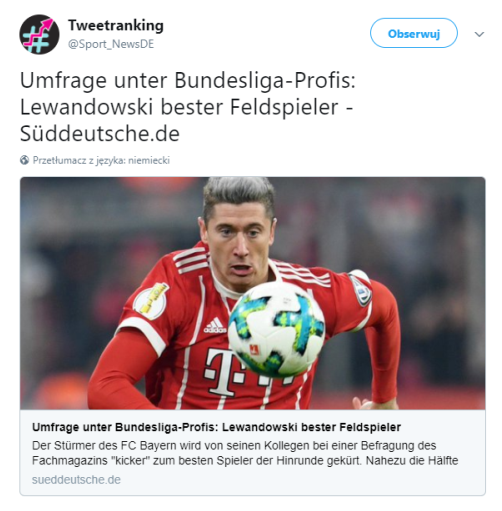Click the captain-style badge on the player's upper arm

point(360,288)
